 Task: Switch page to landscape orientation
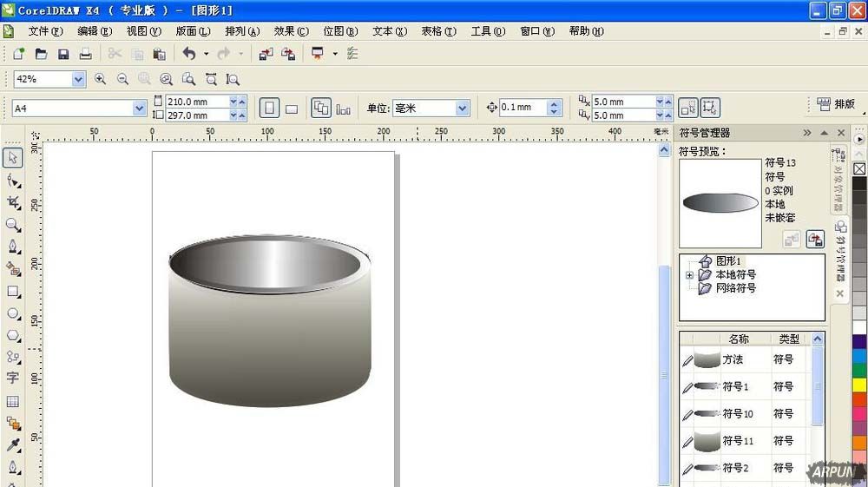tap(292, 109)
